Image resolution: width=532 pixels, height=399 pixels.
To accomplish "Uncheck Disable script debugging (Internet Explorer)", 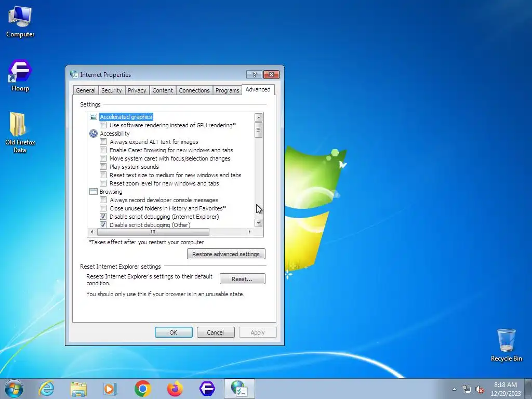I will point(103,217).
